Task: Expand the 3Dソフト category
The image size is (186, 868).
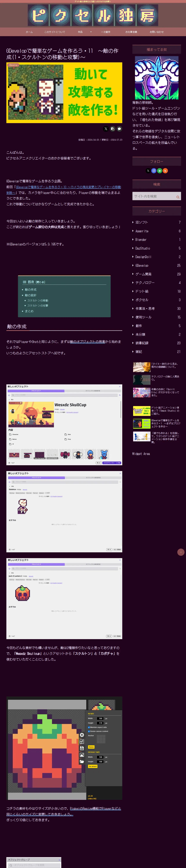Action: pos(157,222)
